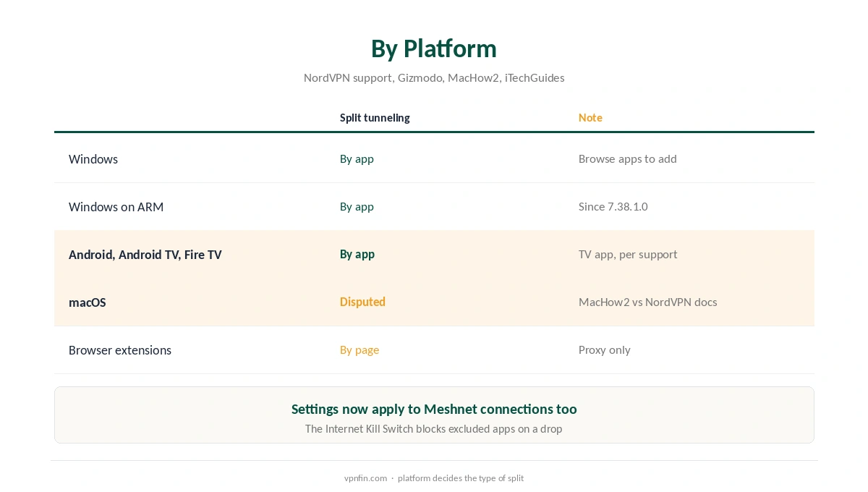Screen dimensions: 868x492
Task: Click 'By page' in Browser extensions row
Action: (x=359, y=349)
